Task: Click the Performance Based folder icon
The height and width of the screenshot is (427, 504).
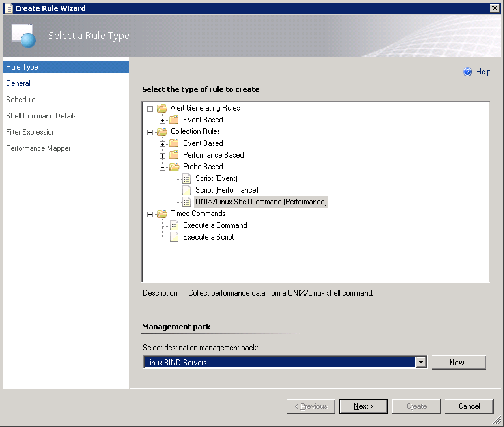Action: point(174,155)
